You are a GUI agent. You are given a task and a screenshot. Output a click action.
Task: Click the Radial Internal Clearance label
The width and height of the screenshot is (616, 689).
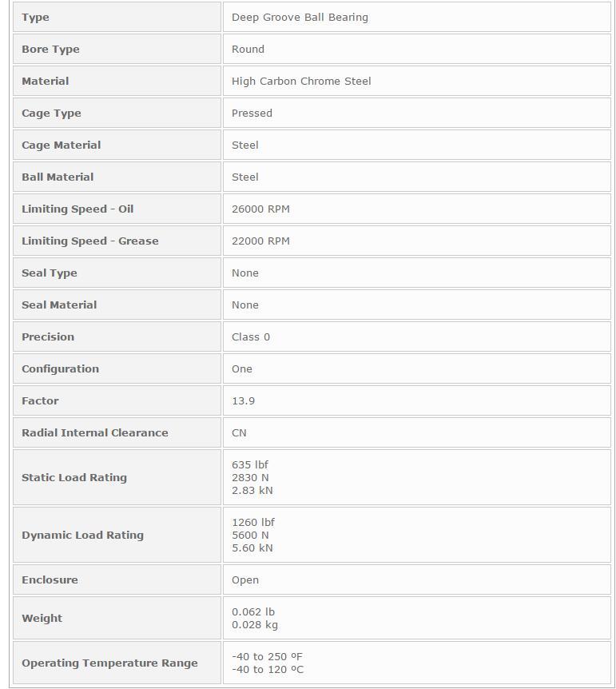(94, 432)
